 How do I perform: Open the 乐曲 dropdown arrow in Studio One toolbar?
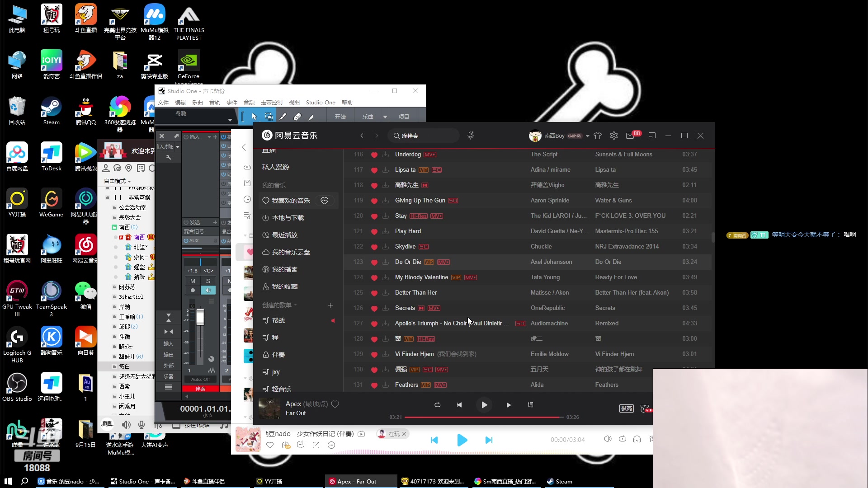click(x=385, y=117)
